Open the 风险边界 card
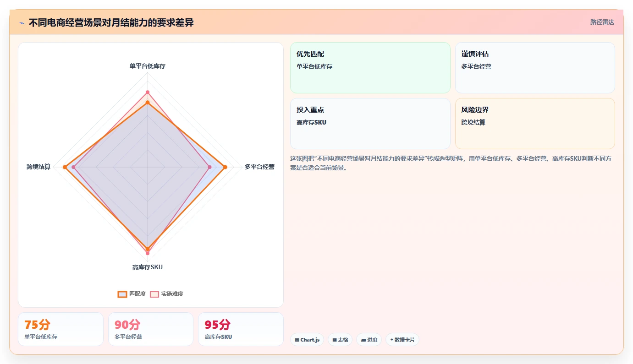Image resolution: width=633 pixels, height=364 pixels. coord(535,124)
